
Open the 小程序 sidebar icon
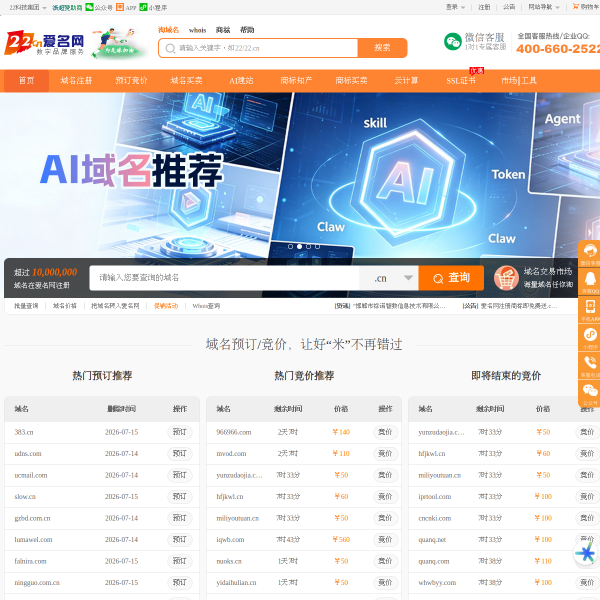tap(589, 338)
